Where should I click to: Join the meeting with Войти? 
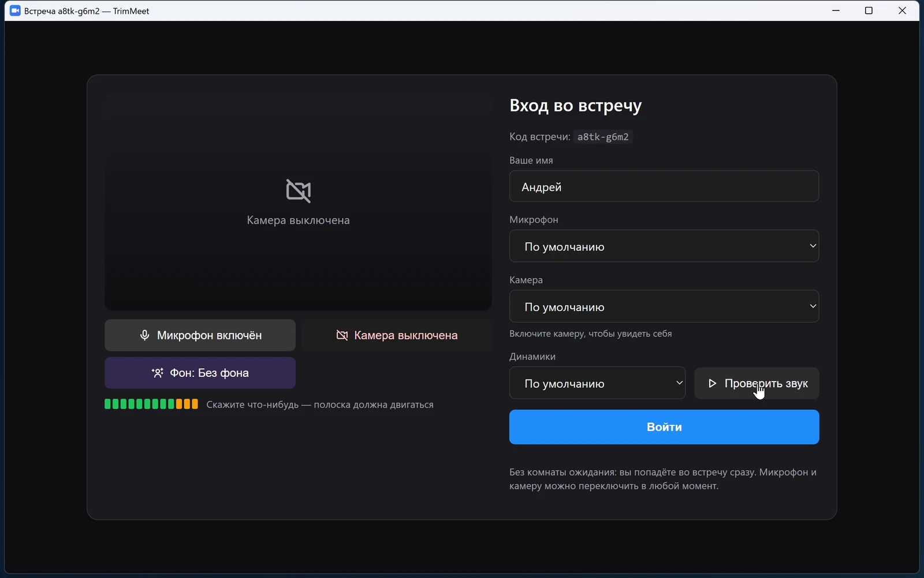[x=664, y=427]
